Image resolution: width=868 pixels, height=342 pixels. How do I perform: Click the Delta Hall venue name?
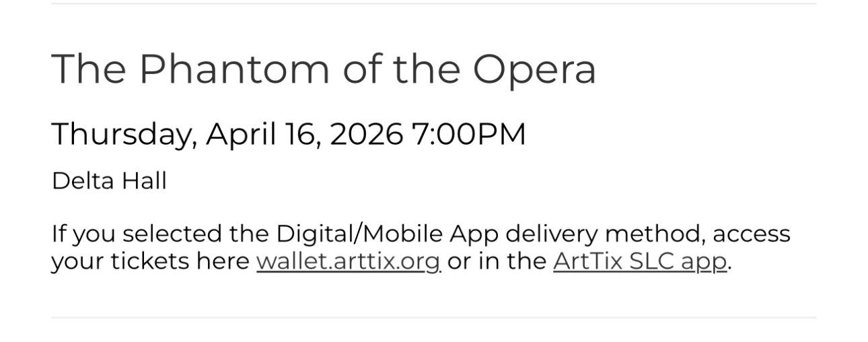click(109, 181)
